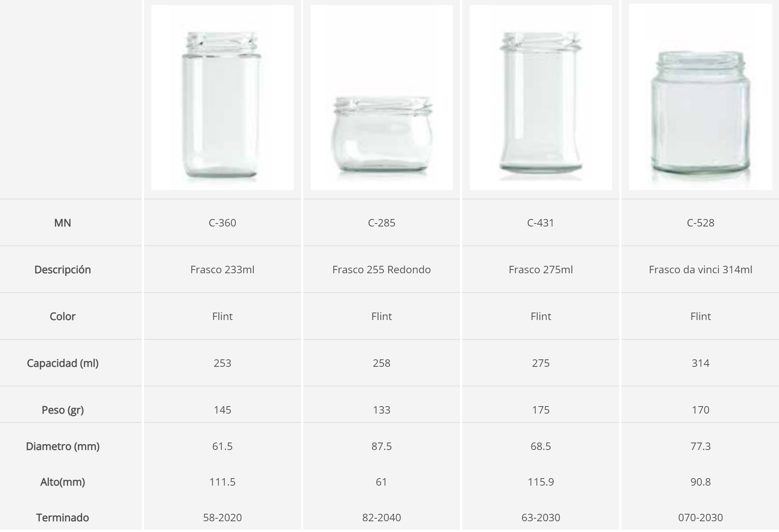
Task: Select the Descripción row label
Action: tap(62, 270)
